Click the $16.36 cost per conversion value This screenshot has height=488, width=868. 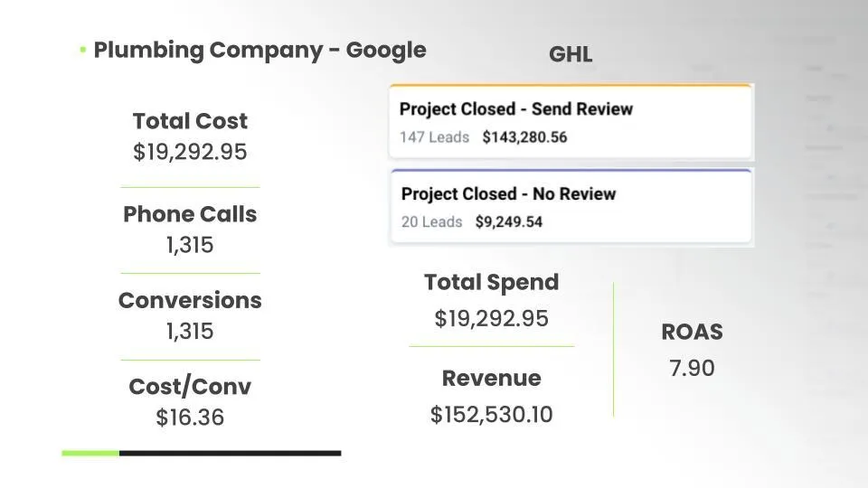190,418
